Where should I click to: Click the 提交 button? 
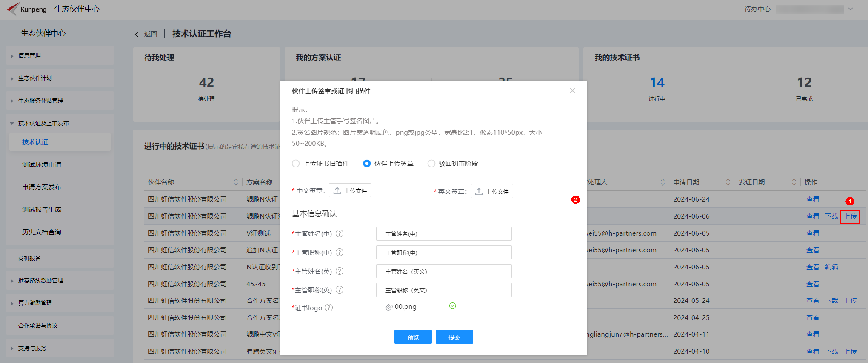454,337
